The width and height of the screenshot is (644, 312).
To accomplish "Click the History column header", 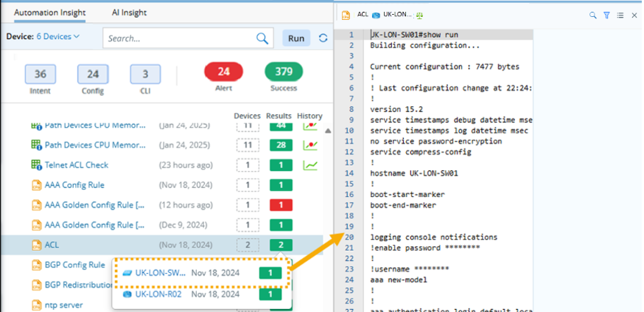I will coord(309,116).
